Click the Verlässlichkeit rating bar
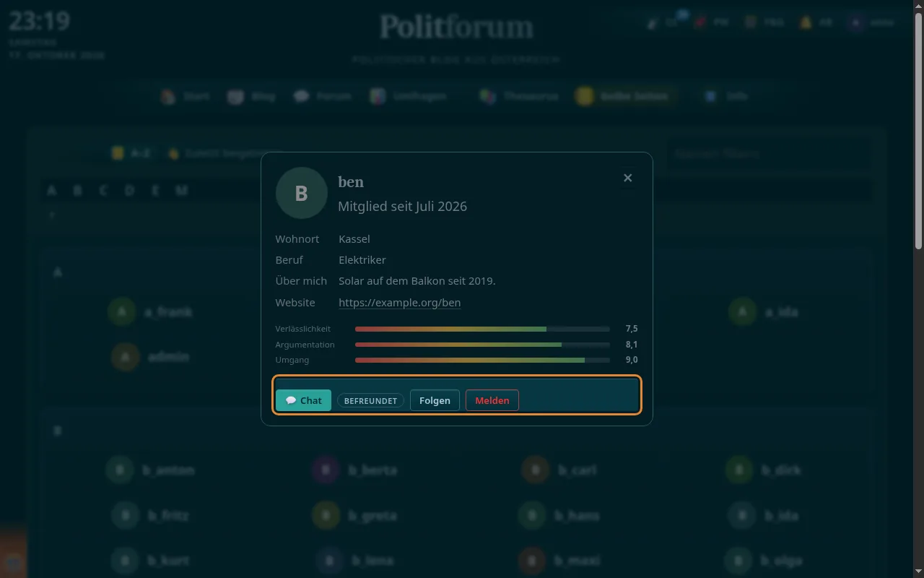The height and width of the screenshot is (578, 924). [482, 329]
